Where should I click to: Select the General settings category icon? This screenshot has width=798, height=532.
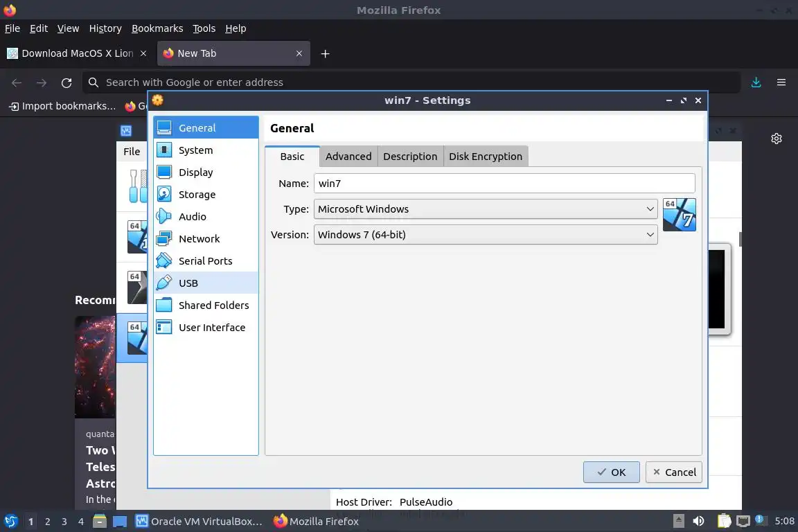164,127
